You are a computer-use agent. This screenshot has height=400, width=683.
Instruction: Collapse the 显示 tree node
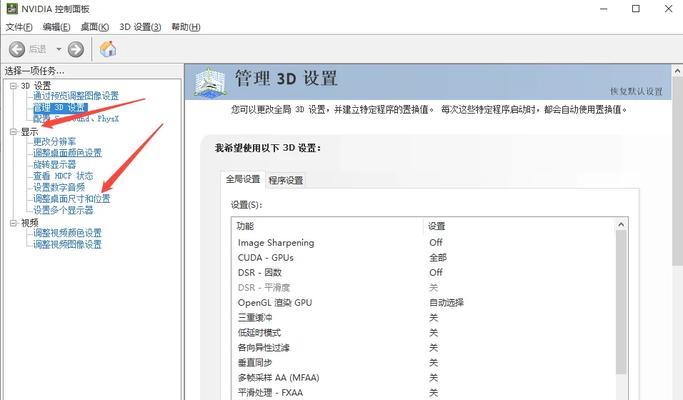(14, 132)
